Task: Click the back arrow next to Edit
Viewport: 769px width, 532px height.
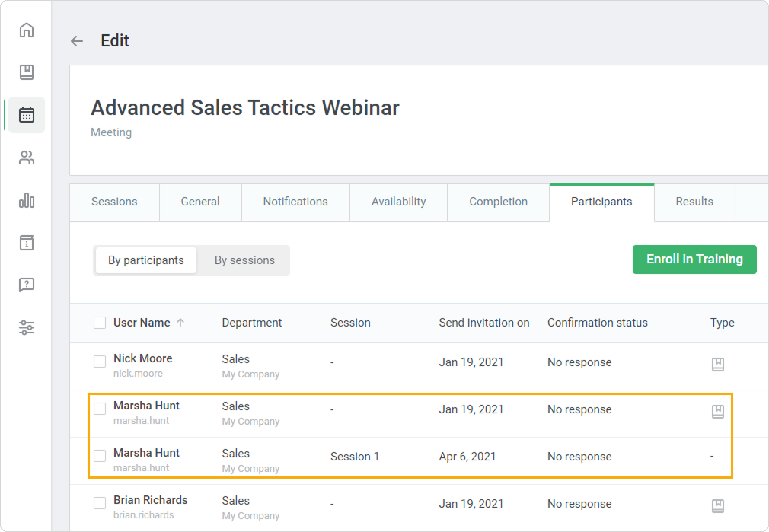Action: [77, 41]
